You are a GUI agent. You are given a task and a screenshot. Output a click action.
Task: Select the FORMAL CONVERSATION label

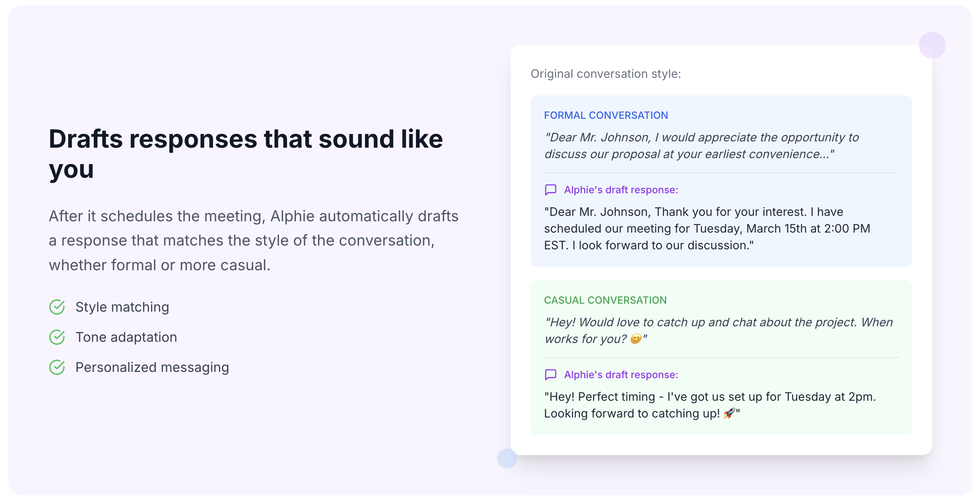[x=606, y=115]
